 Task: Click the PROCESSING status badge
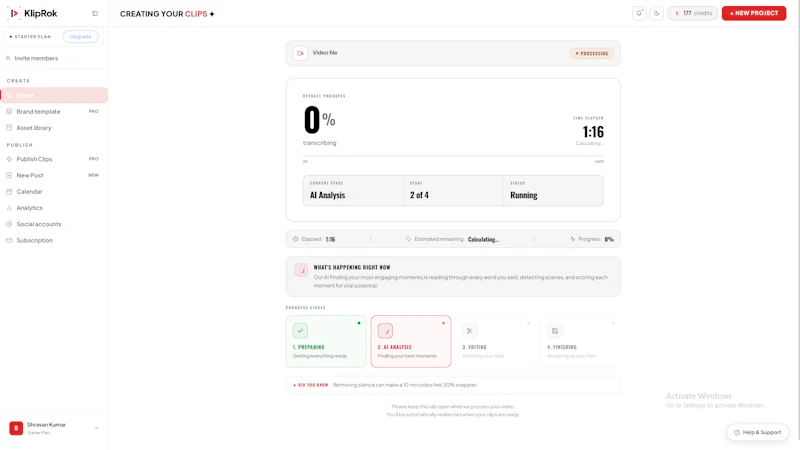(592, 53)
